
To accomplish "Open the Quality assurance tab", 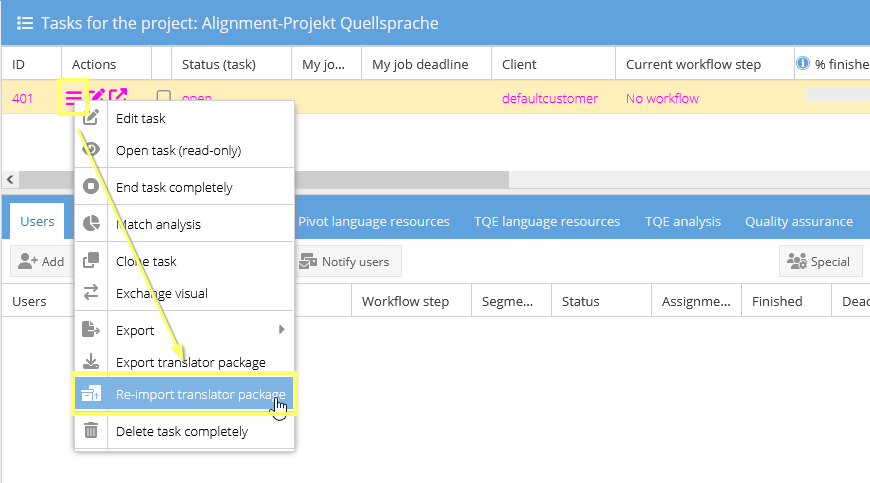I will 798,221.
